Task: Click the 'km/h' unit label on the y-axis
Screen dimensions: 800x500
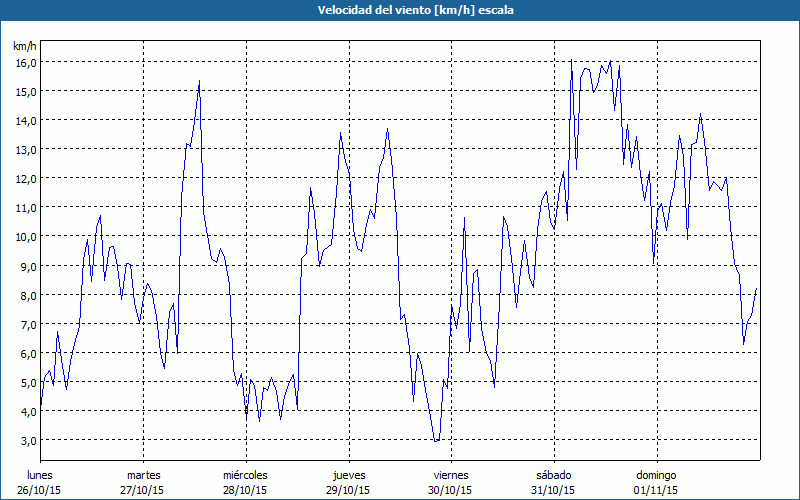Action: pyautogui.click(x=25, y=46)
